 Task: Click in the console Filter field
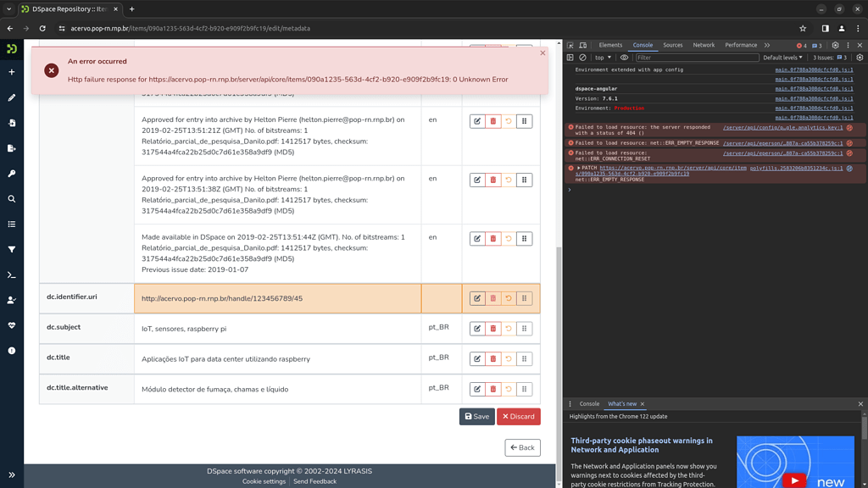point(695,58)
